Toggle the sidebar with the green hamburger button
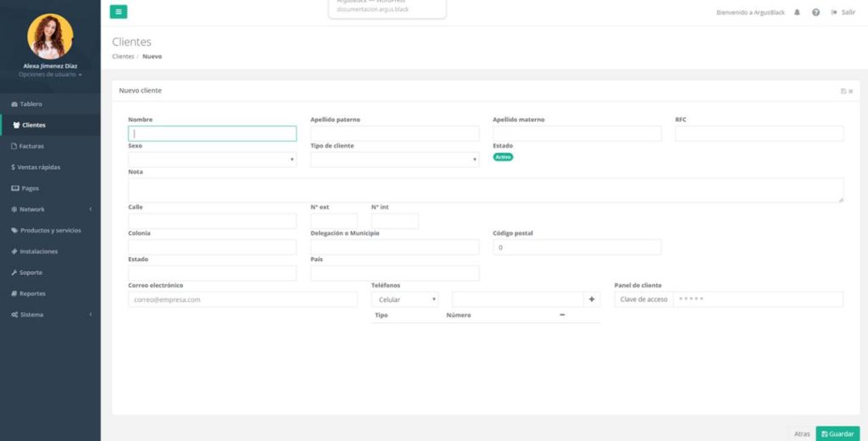 click(119, 12)
